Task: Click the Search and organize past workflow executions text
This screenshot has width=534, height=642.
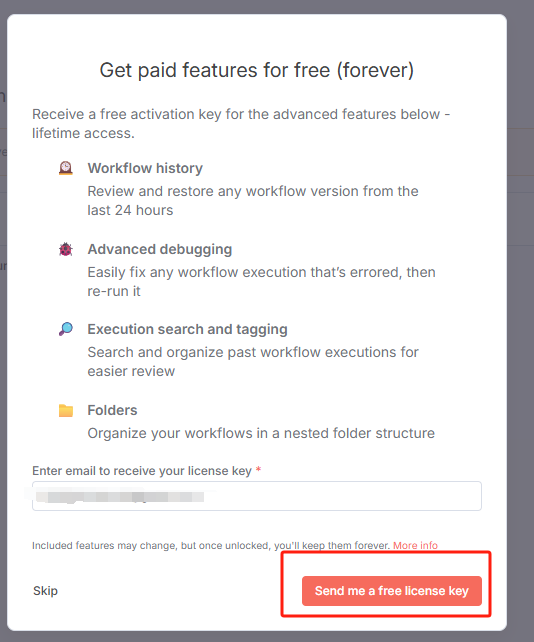Action: point(253,362)
